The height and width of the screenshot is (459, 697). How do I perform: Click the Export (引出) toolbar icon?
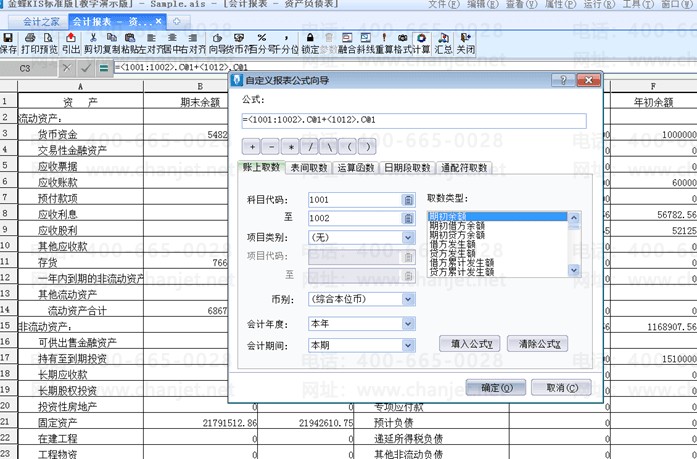71,42
